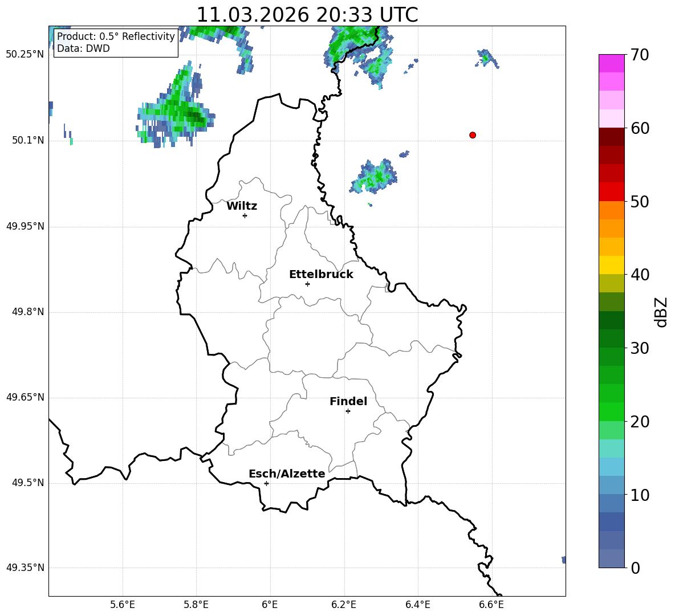This screenshot has height=616, width=675.
Task: Click the 49.35°N latitude label
Action: 25,568
